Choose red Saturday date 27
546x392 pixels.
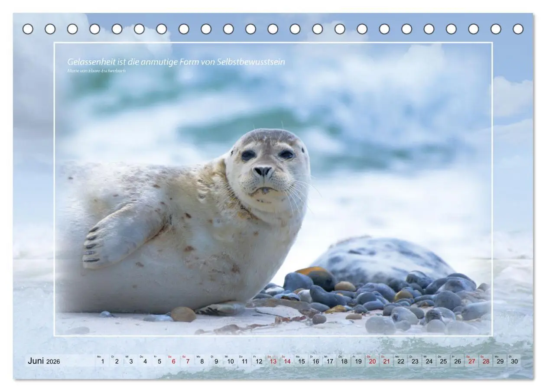471,361
